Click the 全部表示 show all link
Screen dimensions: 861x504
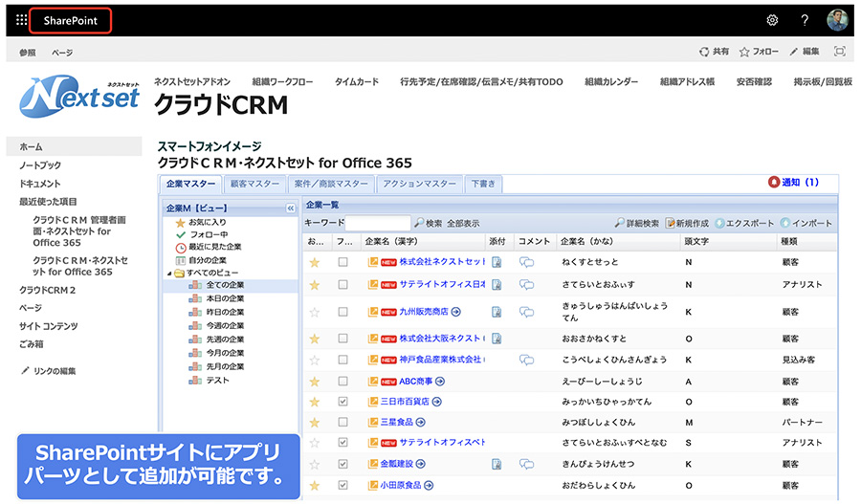(463, 223)
